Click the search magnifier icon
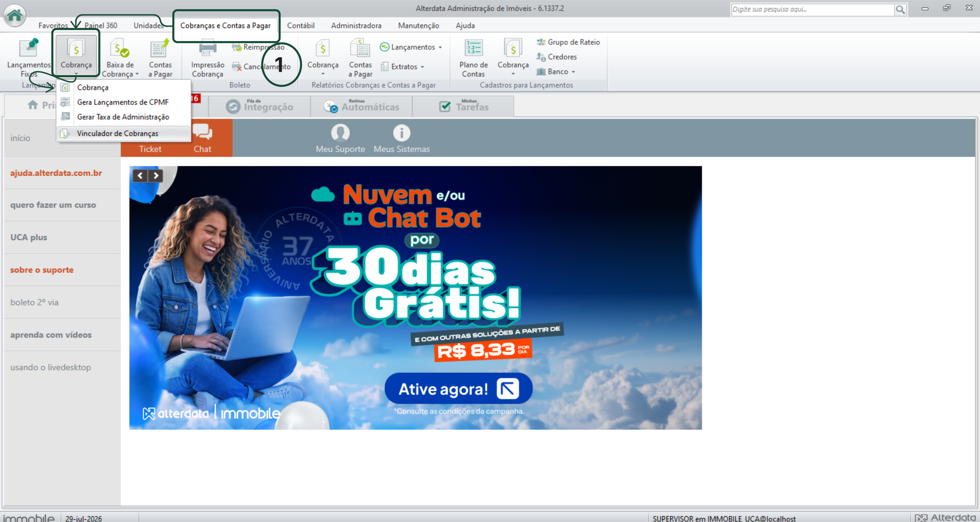The width and height of the screenshot is (980, 522). pyautogui.click(x=900, y=9)
